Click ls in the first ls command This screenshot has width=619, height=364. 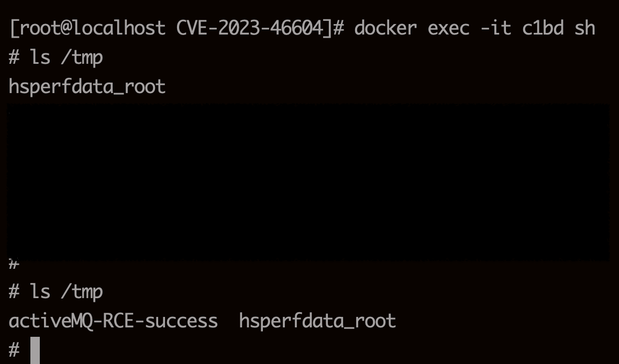coord(40,57)
